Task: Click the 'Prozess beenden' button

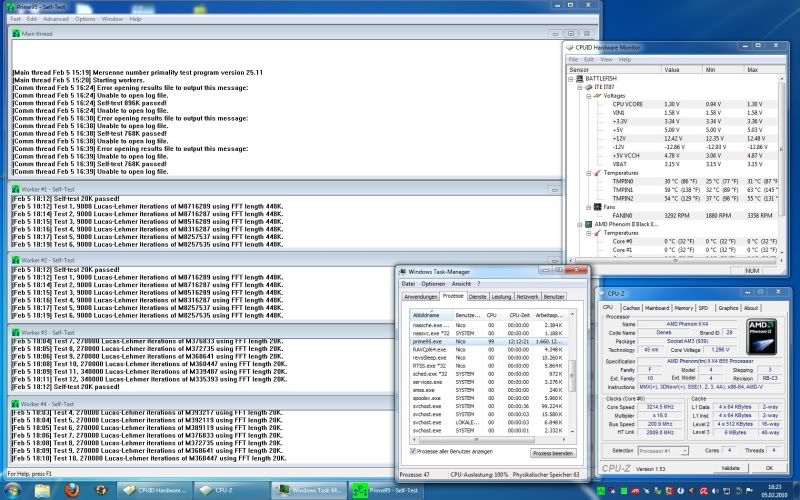Action: [x=553, y=453]
